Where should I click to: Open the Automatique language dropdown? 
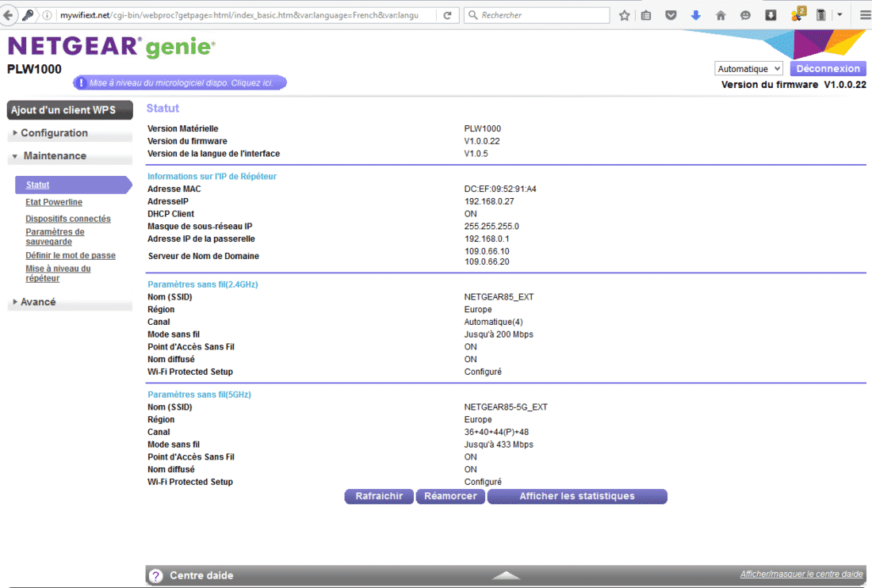click(x=748, y=68)
